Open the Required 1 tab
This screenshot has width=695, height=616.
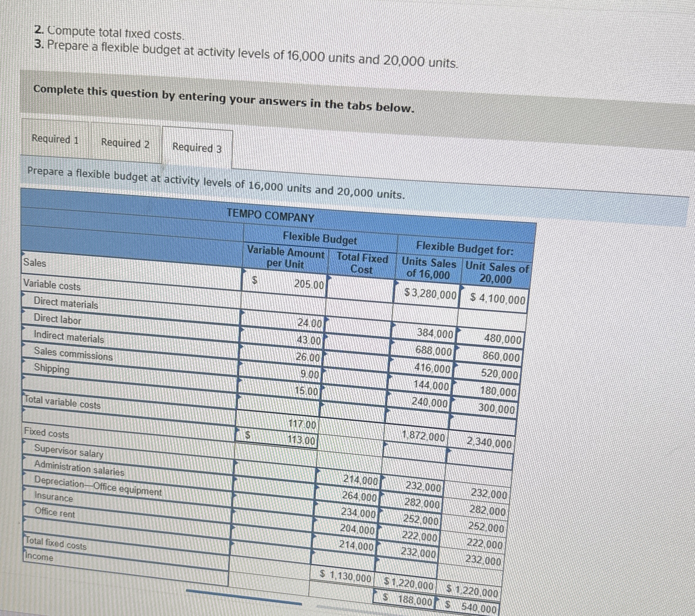(x=55, y=139)
